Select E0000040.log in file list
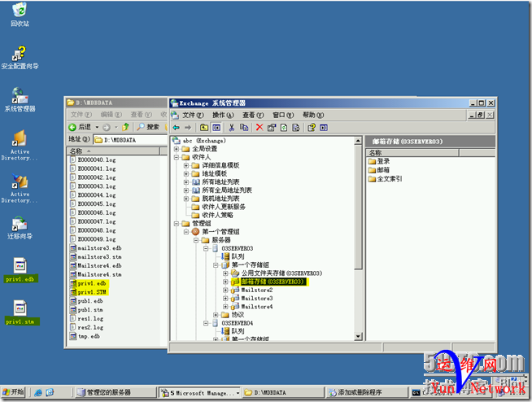 93,159
